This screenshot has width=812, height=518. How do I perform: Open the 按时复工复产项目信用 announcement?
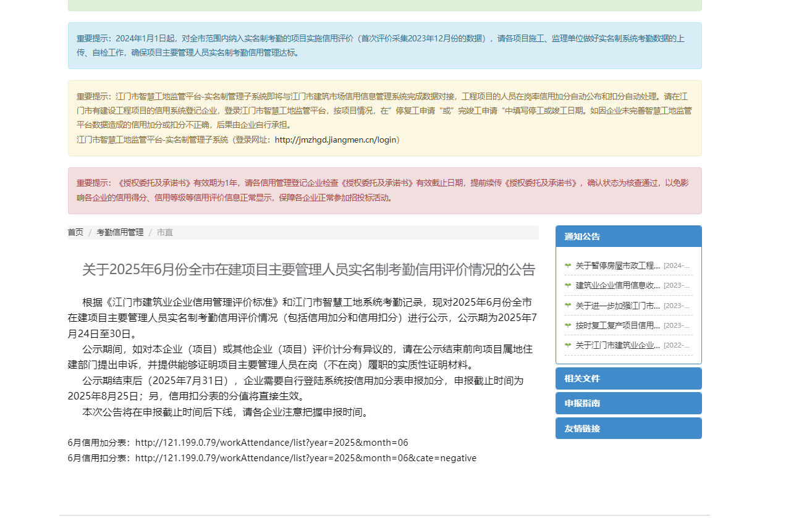tap(617, 325)
